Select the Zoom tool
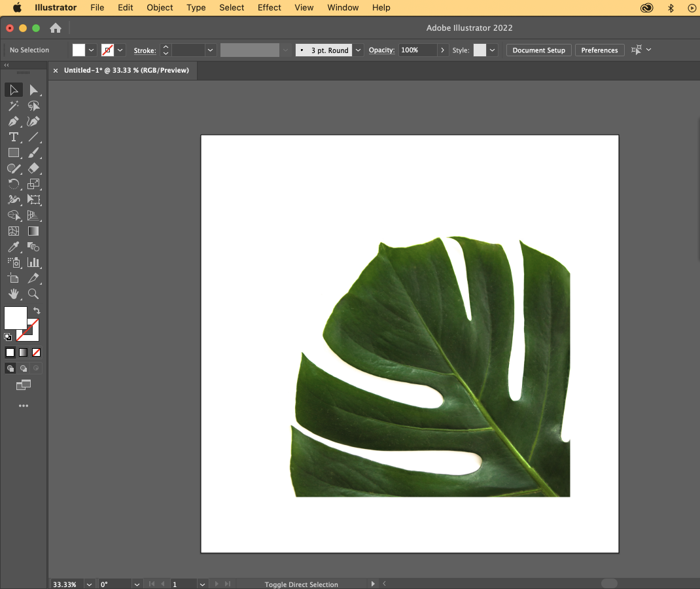700x589 pixels. click(x=33, y=294)
